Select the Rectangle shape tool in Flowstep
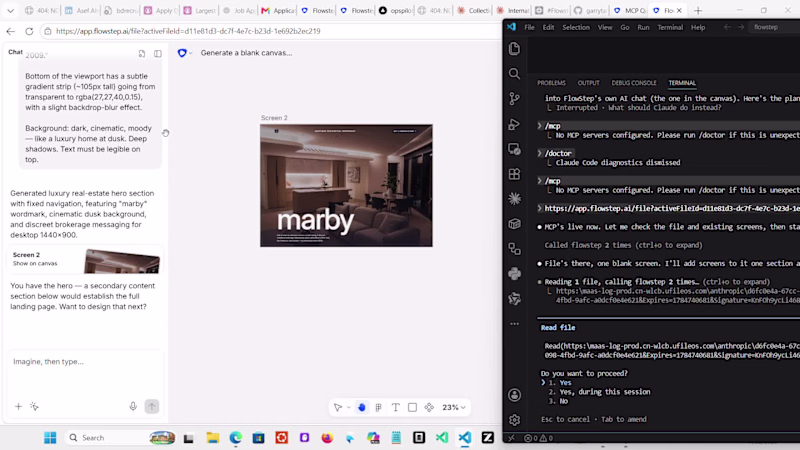The image size is (800, 450). point(412,407)
